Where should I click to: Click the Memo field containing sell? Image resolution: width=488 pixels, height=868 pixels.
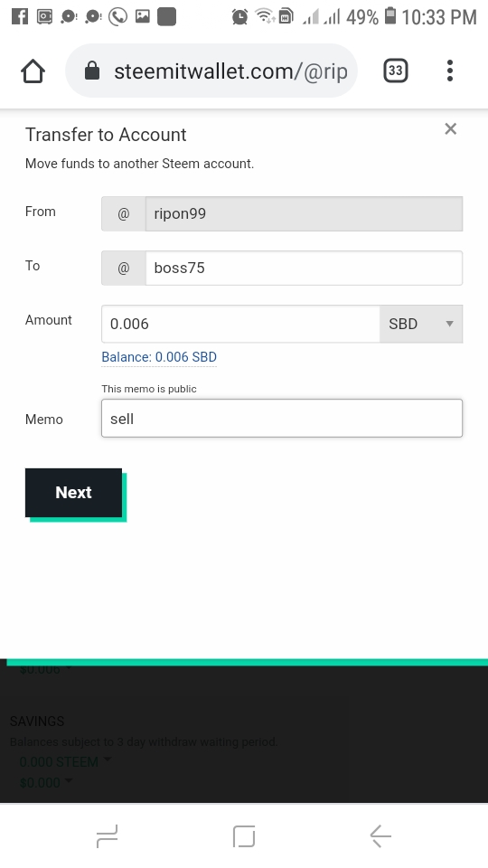click(x=282, y=419)
